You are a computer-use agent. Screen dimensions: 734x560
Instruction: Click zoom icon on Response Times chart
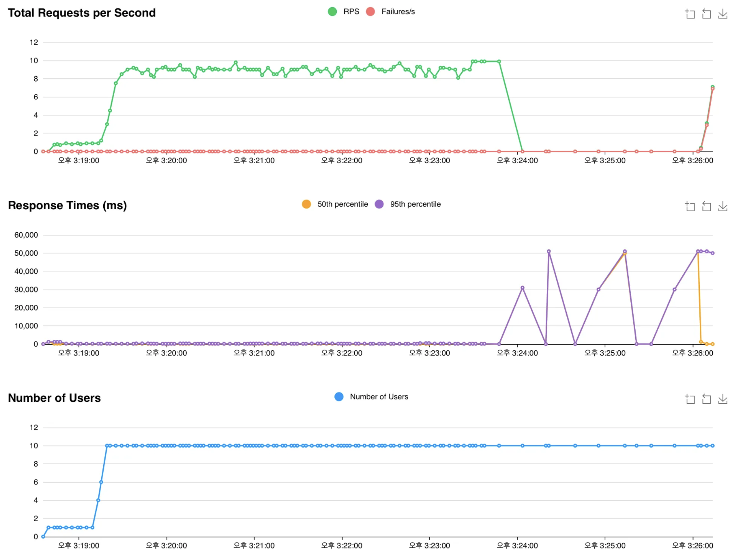689,206
